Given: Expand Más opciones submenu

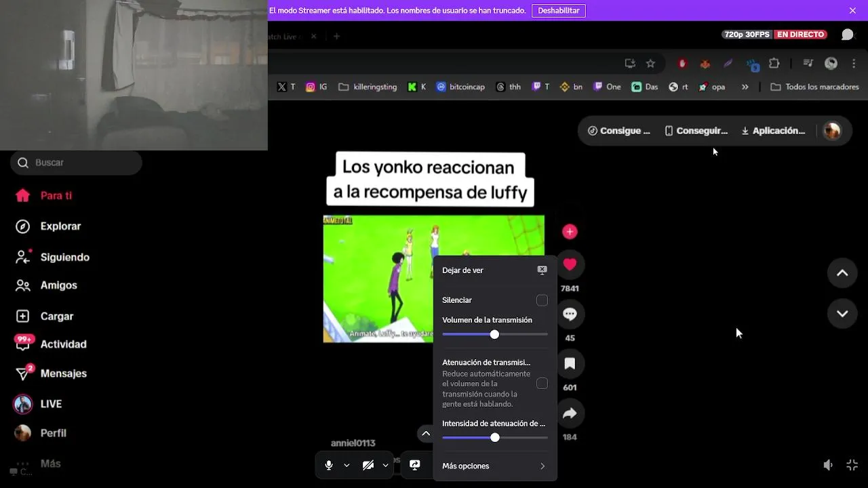Looking at the screenshot, I should coord(494,466).
